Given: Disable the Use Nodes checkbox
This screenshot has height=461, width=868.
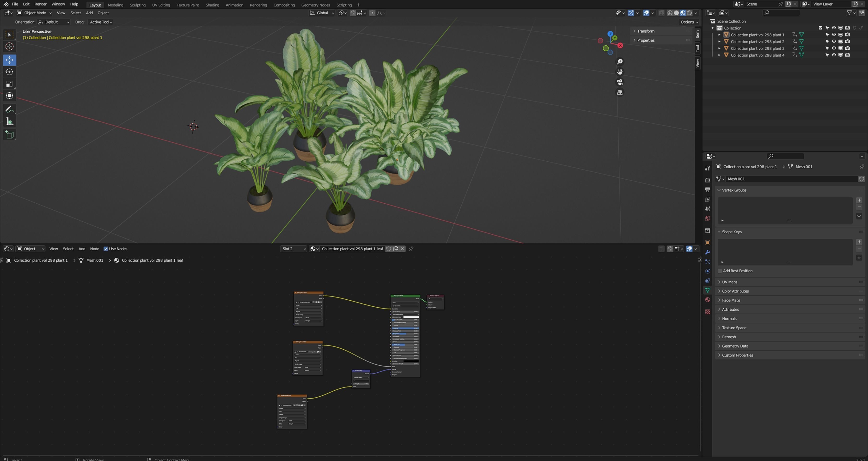Looking at the screenshot, I should [106, 249].
